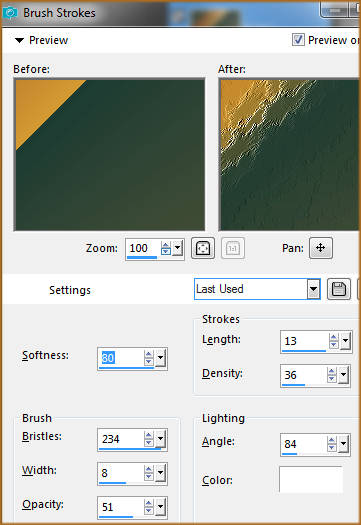Click inside the Softness value field
The width and height of the screenshot is (361, 525).
coord(121,358)
